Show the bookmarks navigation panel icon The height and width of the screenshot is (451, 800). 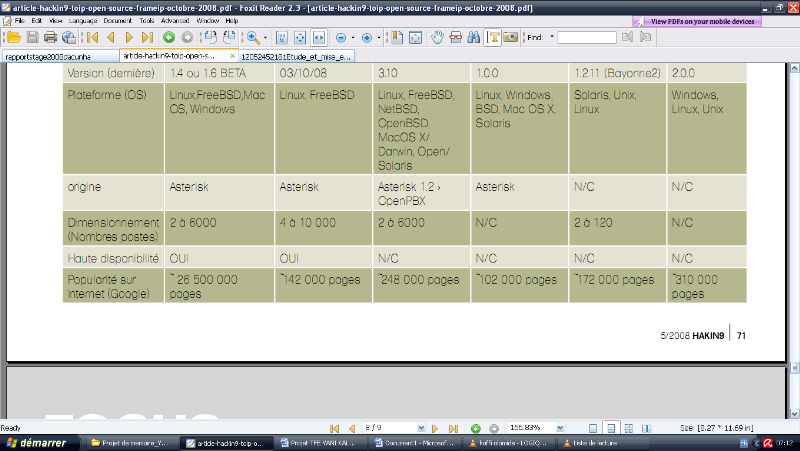(x=397, y=37)
